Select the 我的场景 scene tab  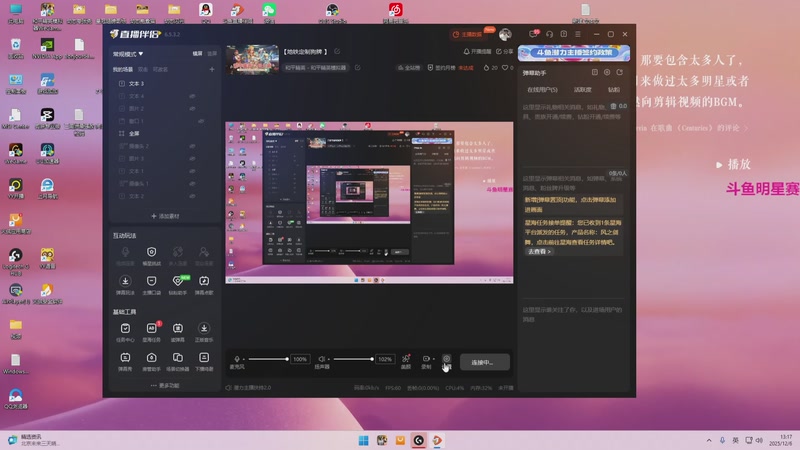(x=122, y=69)
